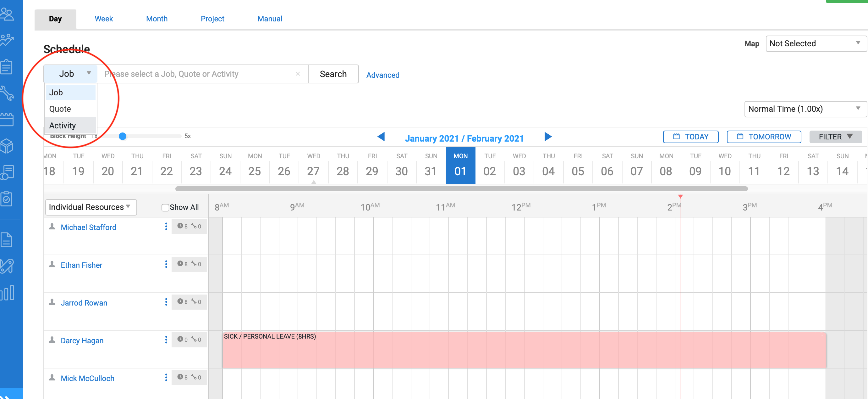This screenshot has width=868, height=399.
Task: Open the Advanced search link
Action: pos(383,75)
